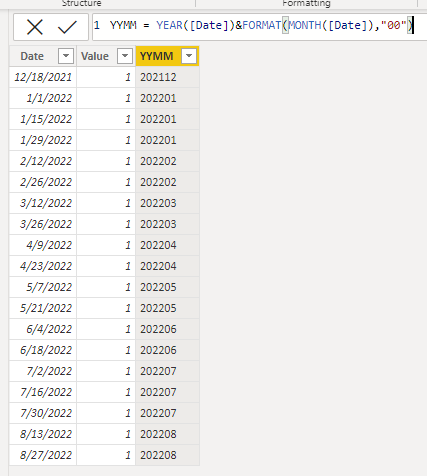Select date cell 8/27/2022
427x476 pixels.
[43, 455]
